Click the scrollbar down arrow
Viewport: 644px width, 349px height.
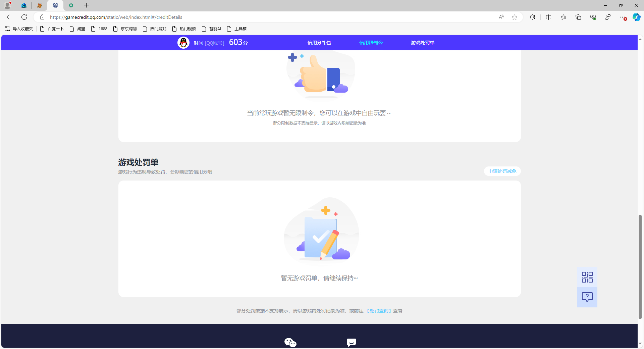pyautogui.click(x=640, y=343)
